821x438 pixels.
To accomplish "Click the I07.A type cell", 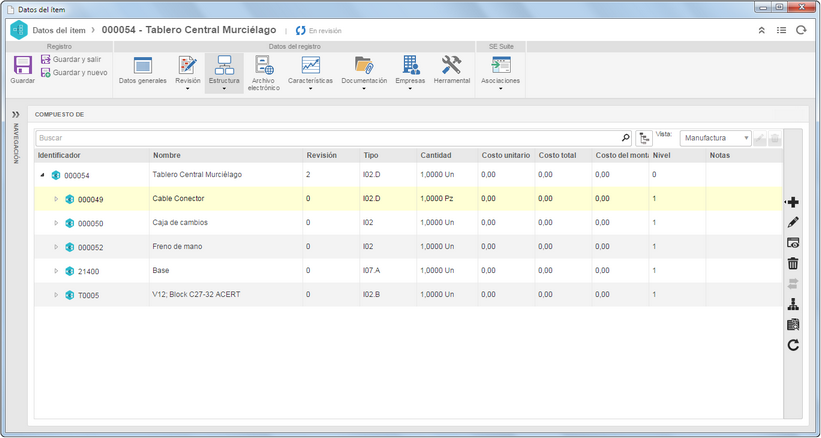I will (372, 271).
